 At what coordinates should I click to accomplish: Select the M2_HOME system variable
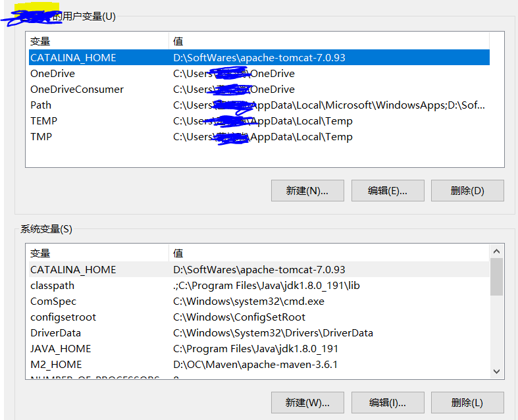point(259,365)
